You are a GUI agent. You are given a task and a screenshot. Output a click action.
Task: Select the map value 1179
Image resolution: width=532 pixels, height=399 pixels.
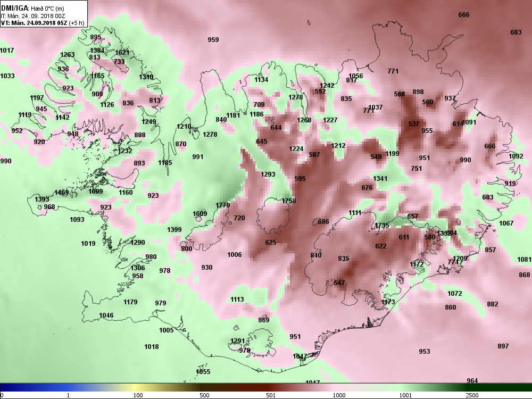[130, 302]
